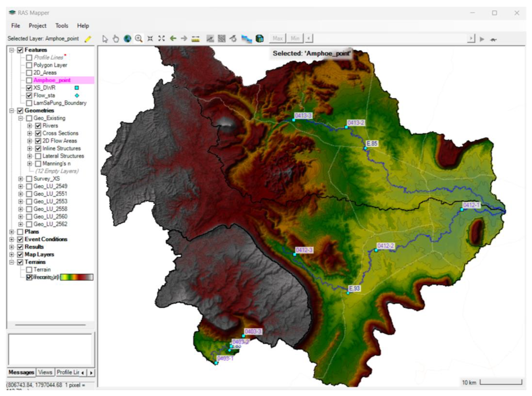Select the zoom in magnifier tool
Viewport: 532px width, 396px height.
(138, 39)
